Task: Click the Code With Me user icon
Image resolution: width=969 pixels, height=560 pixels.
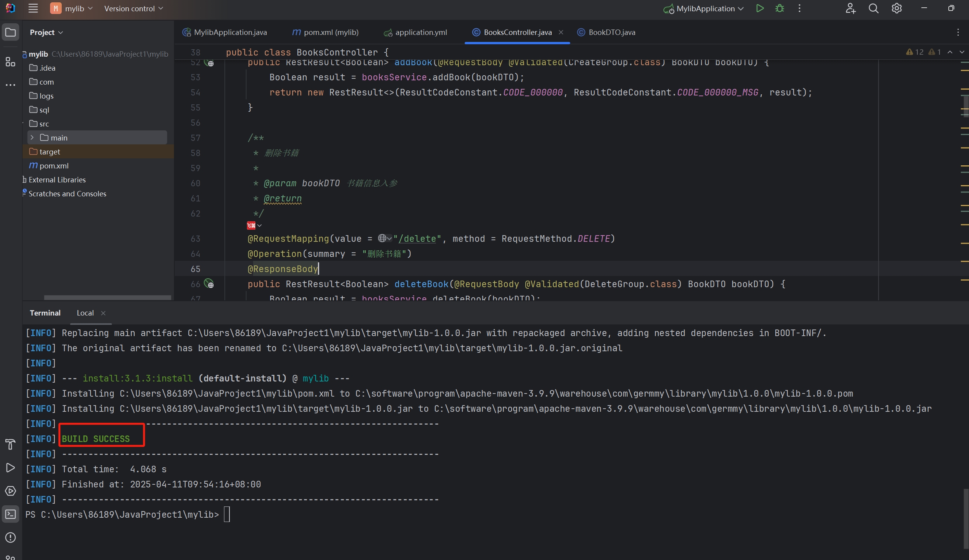Action: (851, 9)
